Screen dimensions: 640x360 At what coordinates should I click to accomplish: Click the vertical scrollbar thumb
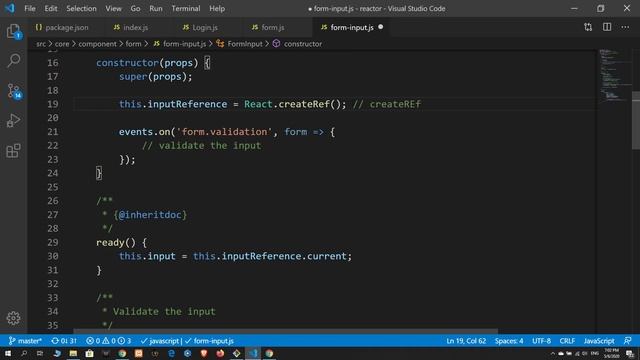click(636, 121)
